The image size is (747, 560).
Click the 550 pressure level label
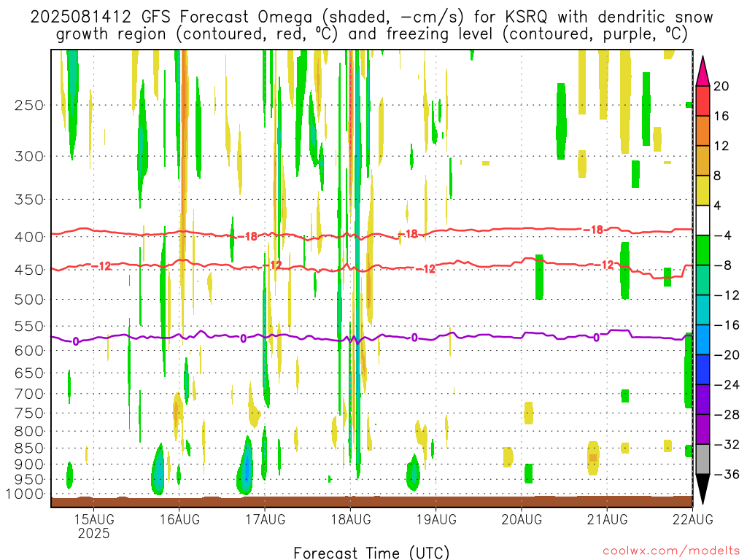(x=29, y=326)
